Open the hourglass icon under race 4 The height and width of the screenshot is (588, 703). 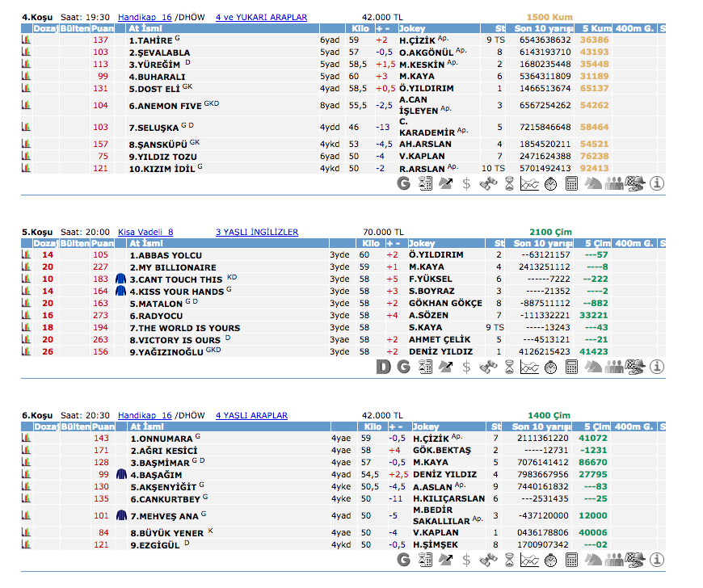pyautogui.click(x=509, y=183)
